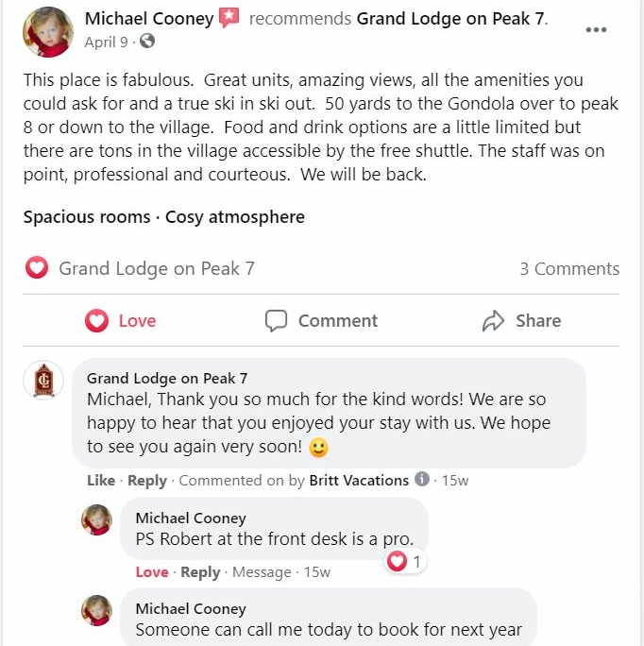Image resolution: width=644 pixels, height=646 pixels.
Task: Show the 3 Comments list
Action: tap(569, 268)
